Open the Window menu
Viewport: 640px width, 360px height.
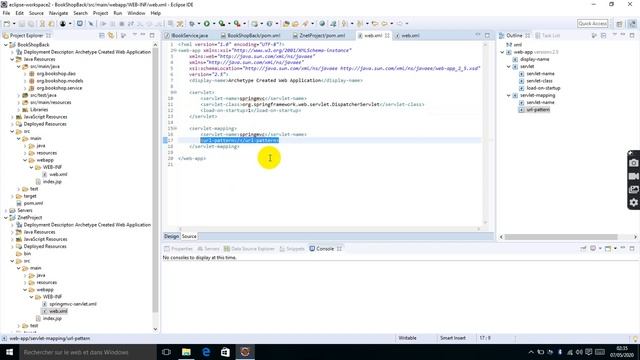pyautogui.click(x=136, y=13)
